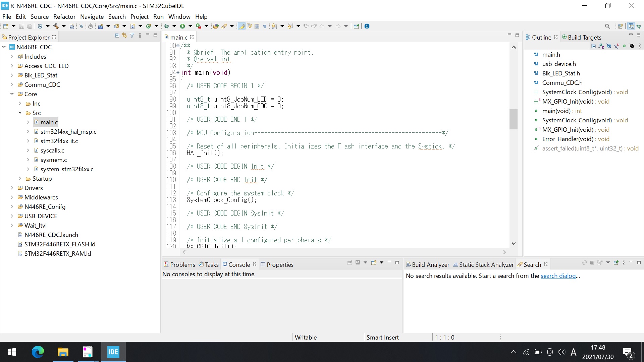Toggle Hide Inactive Elements in Outline
The width and height of the screenshot is (644, 362).
point(632,46)
